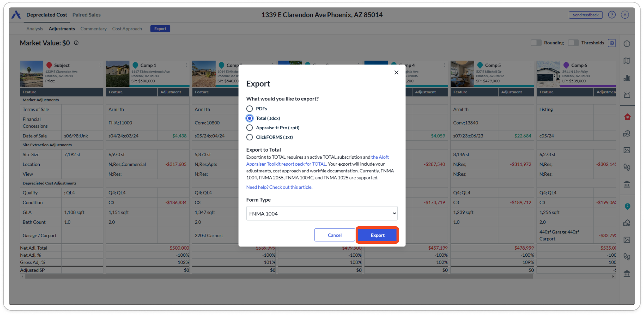Open the Adjustments sub-tab
This screenshot has height=315, width=644.
click(x=62, y=29)
